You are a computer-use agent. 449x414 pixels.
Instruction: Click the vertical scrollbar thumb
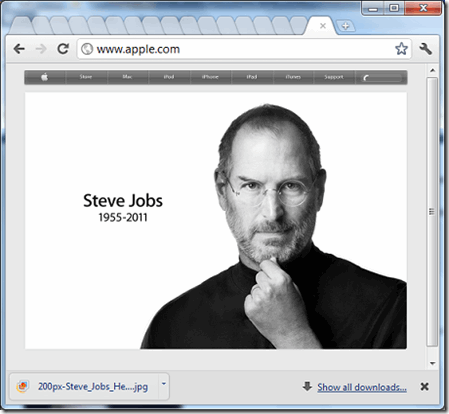click(x=432, y=212)
